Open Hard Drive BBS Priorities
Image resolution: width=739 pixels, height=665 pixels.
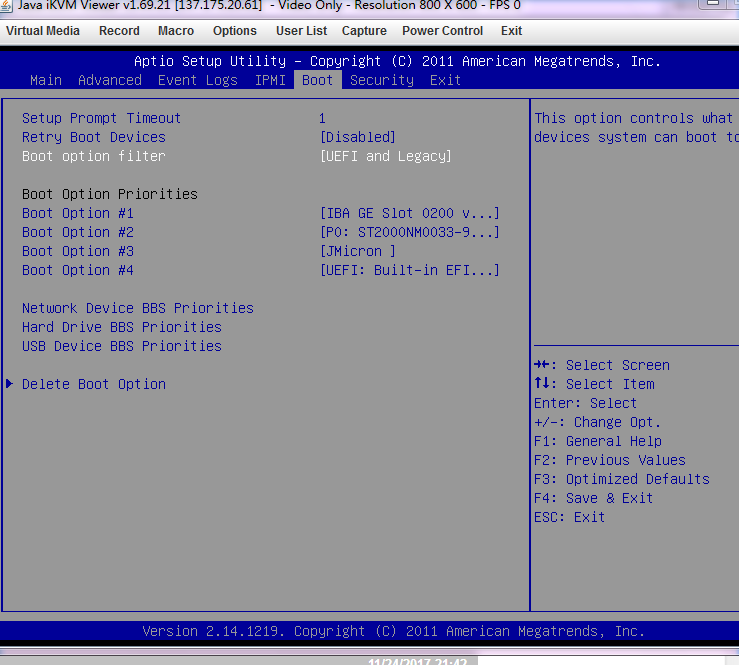pyautogui.click(x=122, y=327)
